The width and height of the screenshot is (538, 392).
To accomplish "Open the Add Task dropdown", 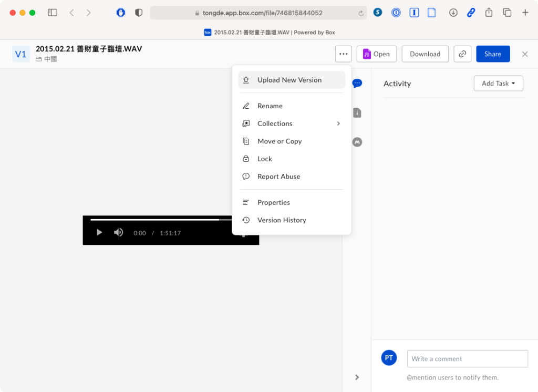I will click(x=498, y=83).
